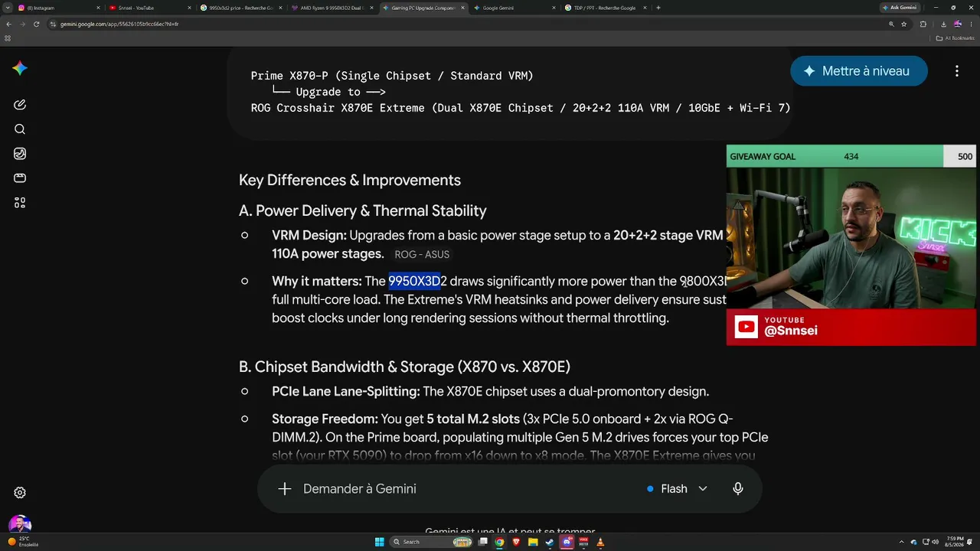980x551 pixels.
Task: Click the bold label VRM Design:
Action: click(x=309, y=236)
